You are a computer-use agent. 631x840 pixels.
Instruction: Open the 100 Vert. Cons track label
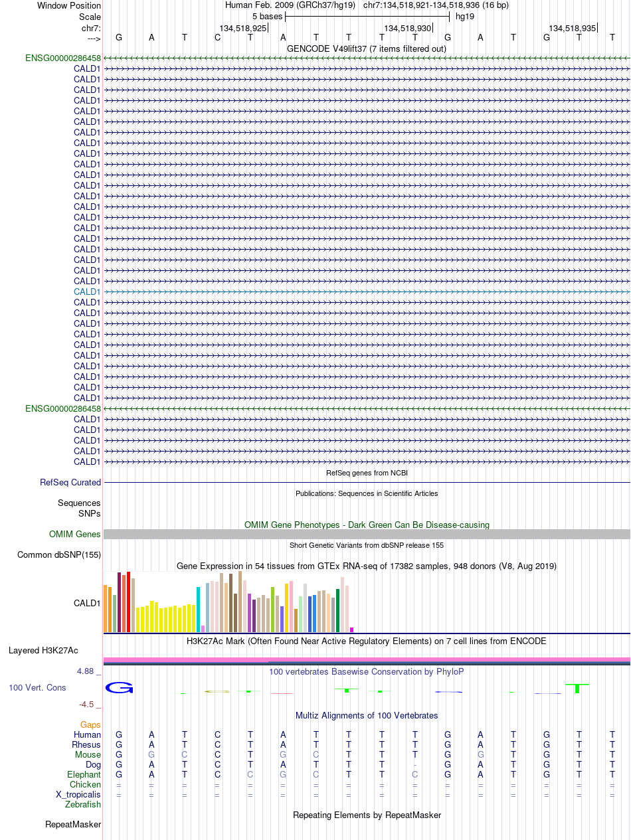(37, 688)
